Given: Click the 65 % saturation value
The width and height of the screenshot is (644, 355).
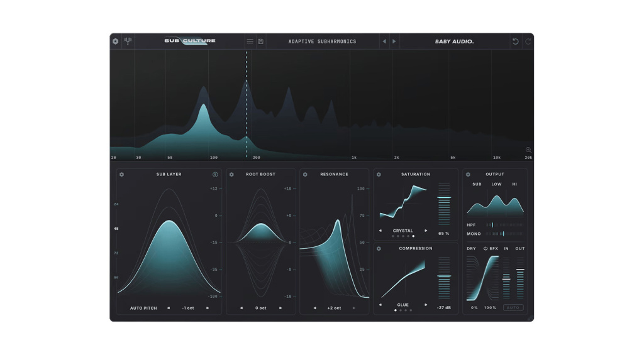Looking at the screenshot, I should point(443,234).
